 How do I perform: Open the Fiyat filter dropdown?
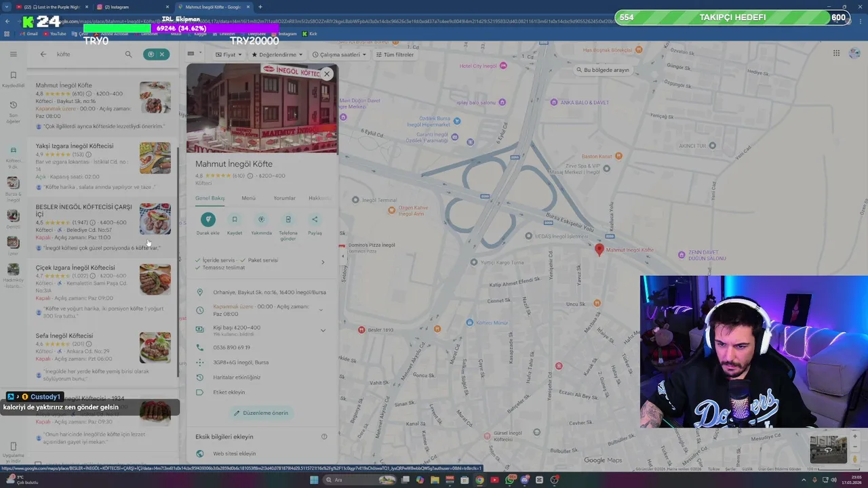tap(228, 54)
